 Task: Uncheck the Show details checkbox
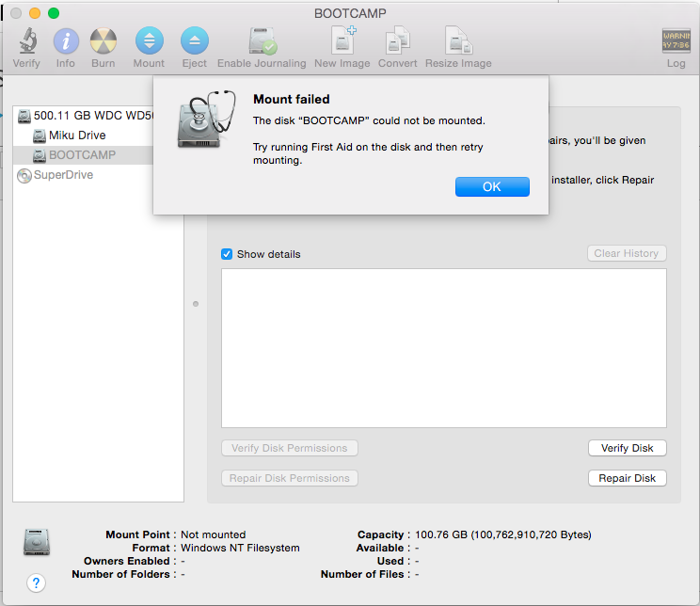(227, 254)
